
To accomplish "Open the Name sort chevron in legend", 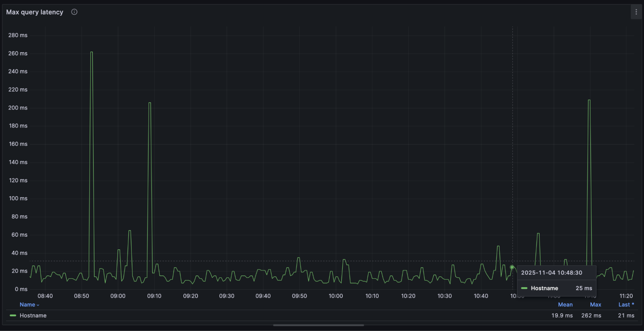I will point(37,305).
